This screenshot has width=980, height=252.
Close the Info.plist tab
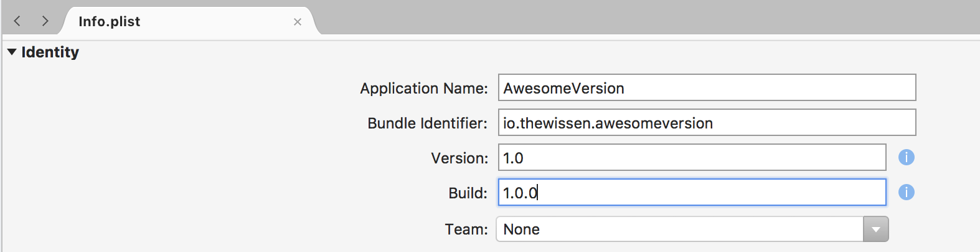click(298, 22)
